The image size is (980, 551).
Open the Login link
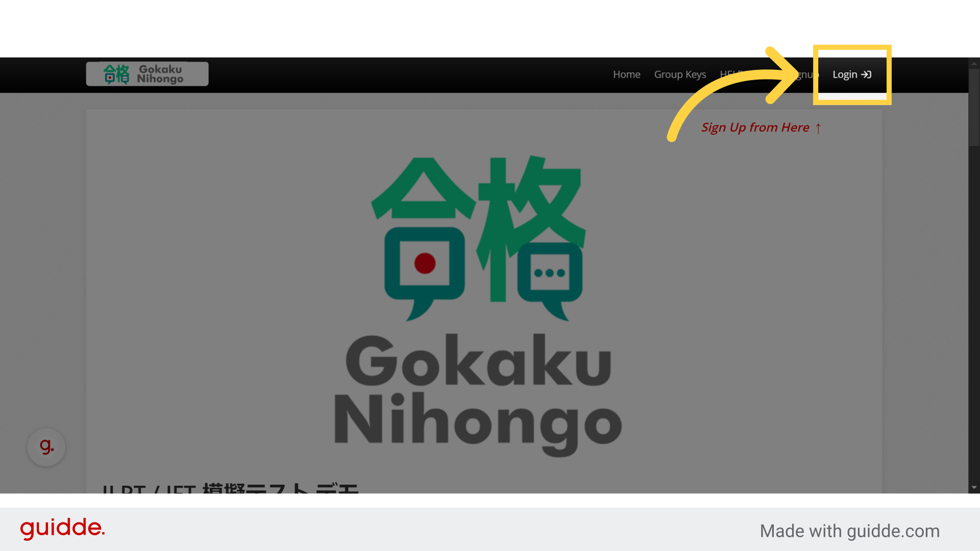point(845,74)
